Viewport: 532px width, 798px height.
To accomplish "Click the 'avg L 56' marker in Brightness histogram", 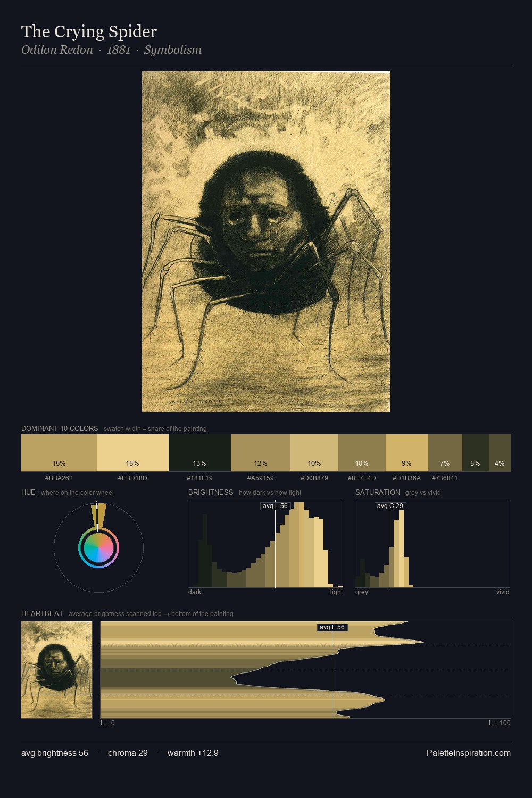I will pos(275,506).
